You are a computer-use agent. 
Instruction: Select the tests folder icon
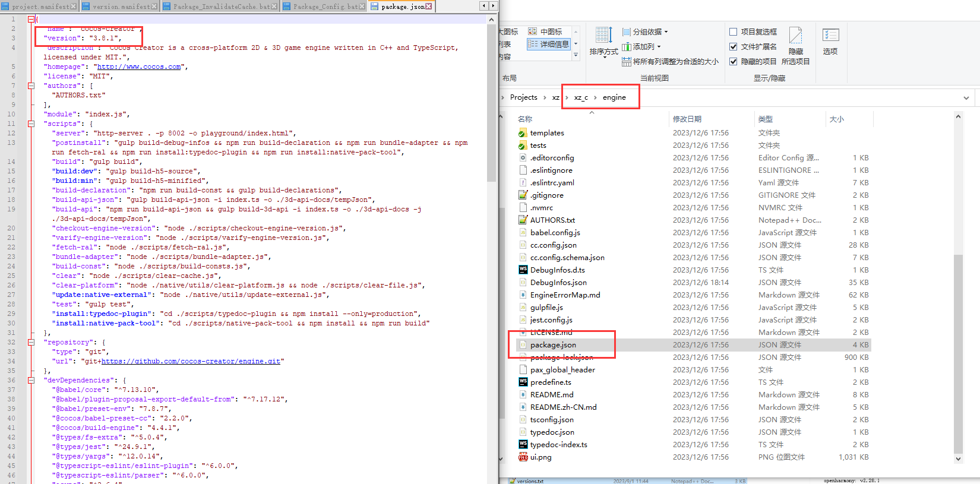pos(523,145)
